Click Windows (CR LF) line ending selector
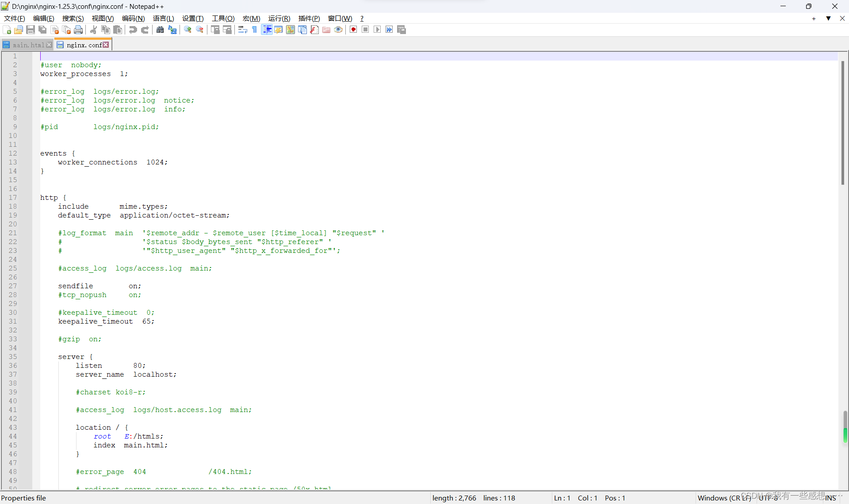Screen dimensions: 849x504 (x=724, y=498)
